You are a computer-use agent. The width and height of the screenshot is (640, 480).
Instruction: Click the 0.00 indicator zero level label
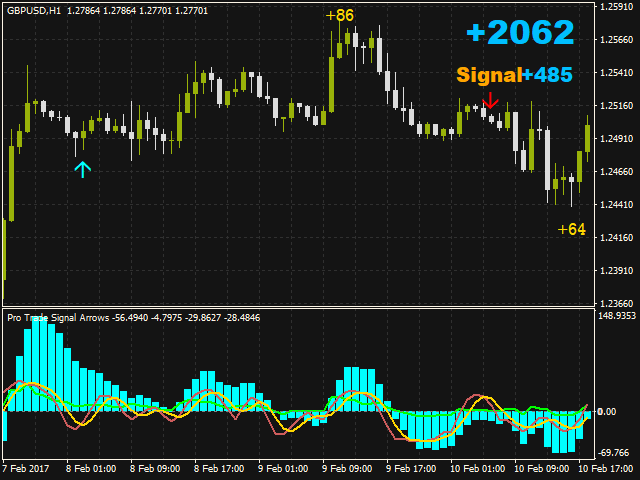[x=607, y=411]
